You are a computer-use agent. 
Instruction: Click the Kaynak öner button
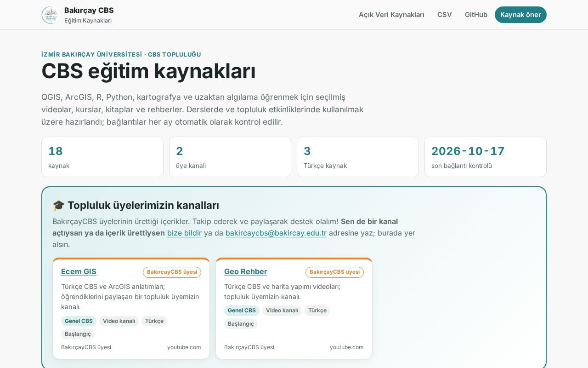pyautogui.click(x=520, y=15)
